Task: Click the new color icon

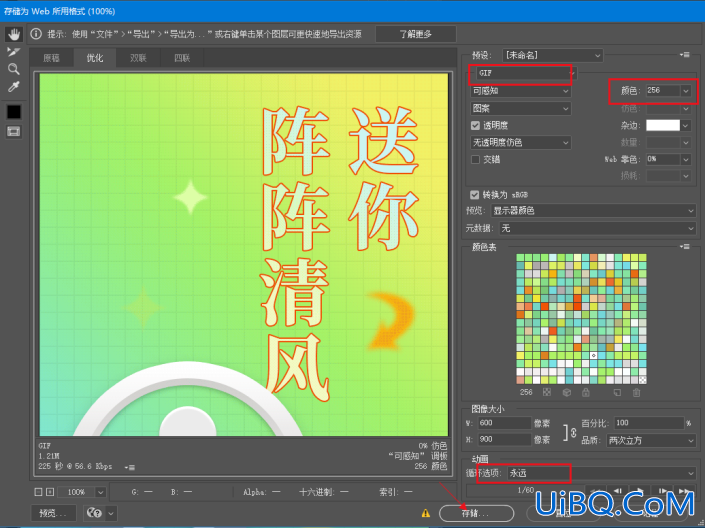Action: click(617, 392)
